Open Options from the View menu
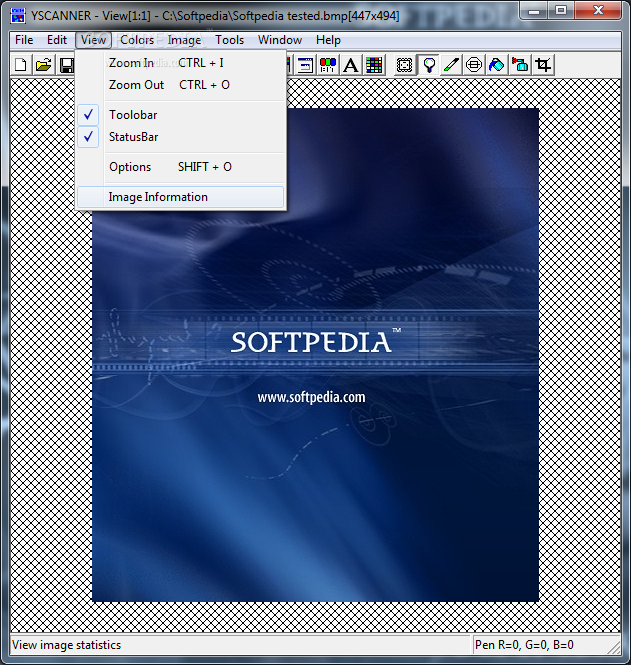 181,167
